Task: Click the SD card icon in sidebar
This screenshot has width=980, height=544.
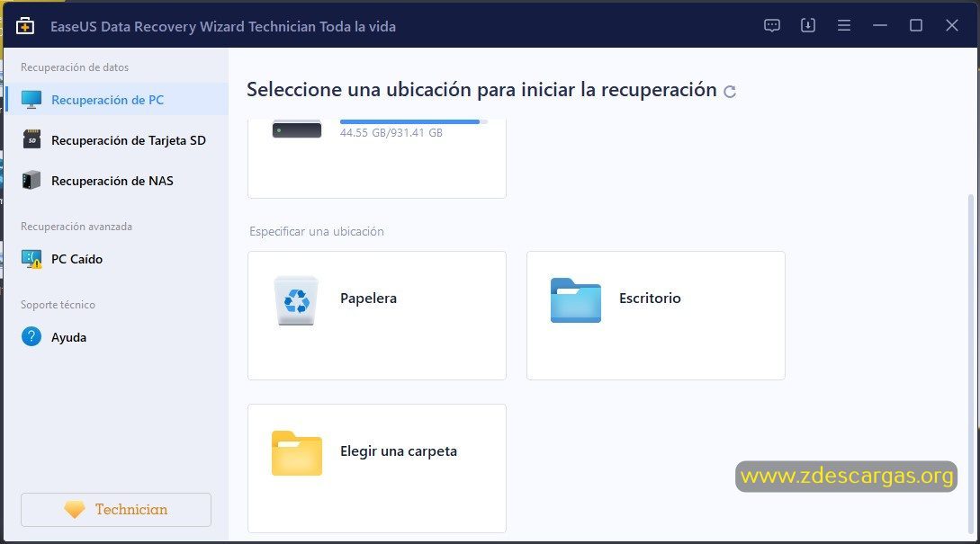Action: [31, 140]
